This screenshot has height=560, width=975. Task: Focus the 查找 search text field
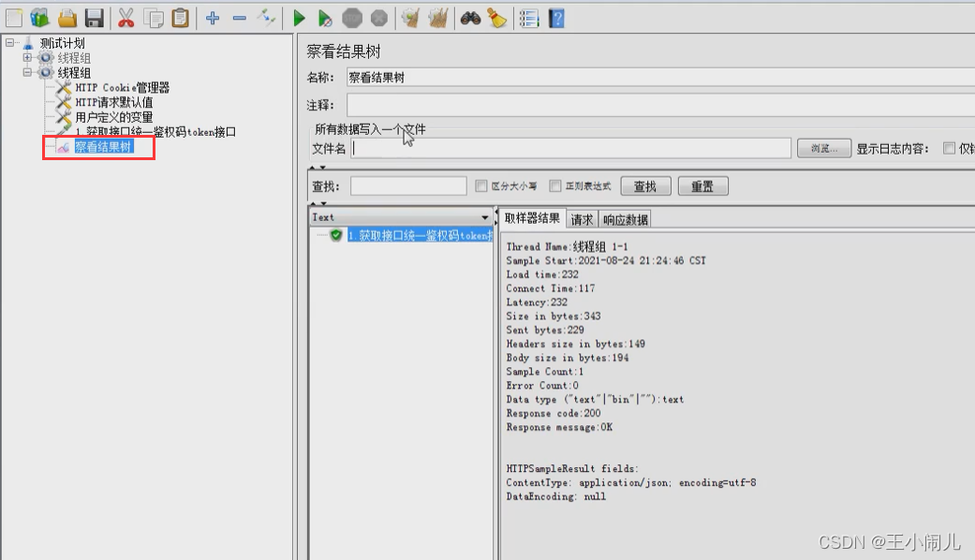coord(408,185)
